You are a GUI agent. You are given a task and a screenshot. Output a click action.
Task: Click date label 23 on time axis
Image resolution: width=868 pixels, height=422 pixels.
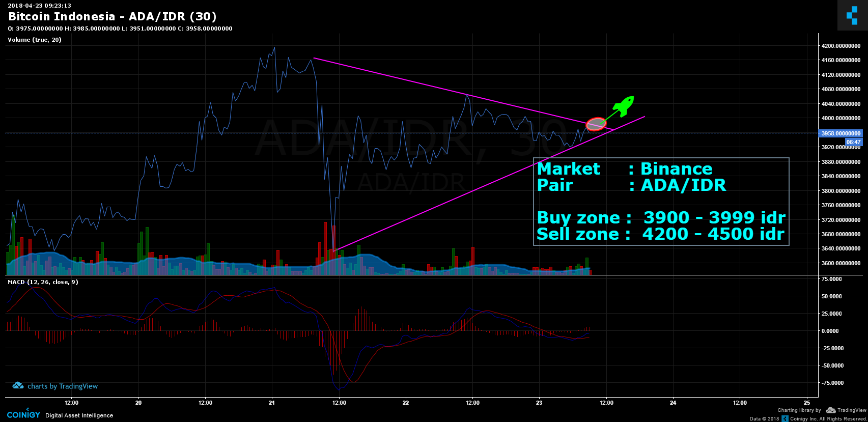pyautogui.click(x=539, y=403)
